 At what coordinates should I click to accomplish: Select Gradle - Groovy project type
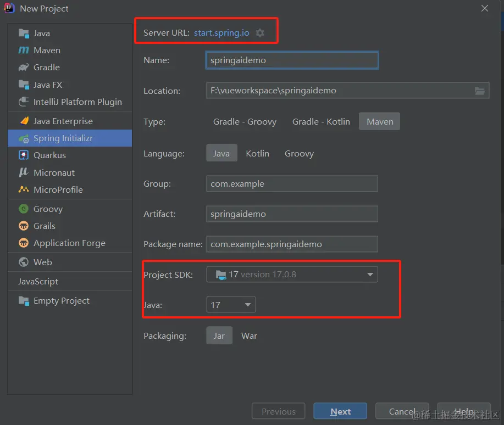[245, 122]
